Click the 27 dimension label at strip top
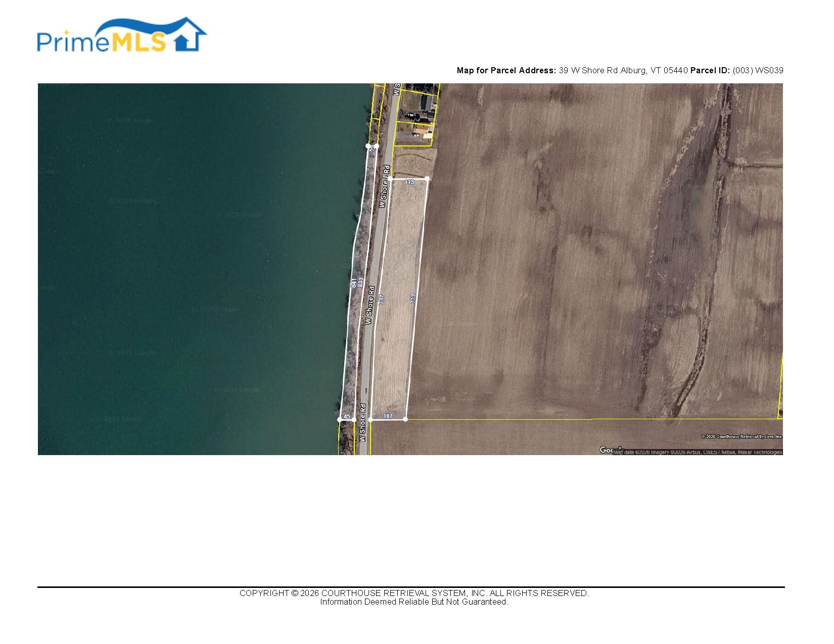Screen dimensions: 834x644 pyautogui.click(x=372, y=149)
